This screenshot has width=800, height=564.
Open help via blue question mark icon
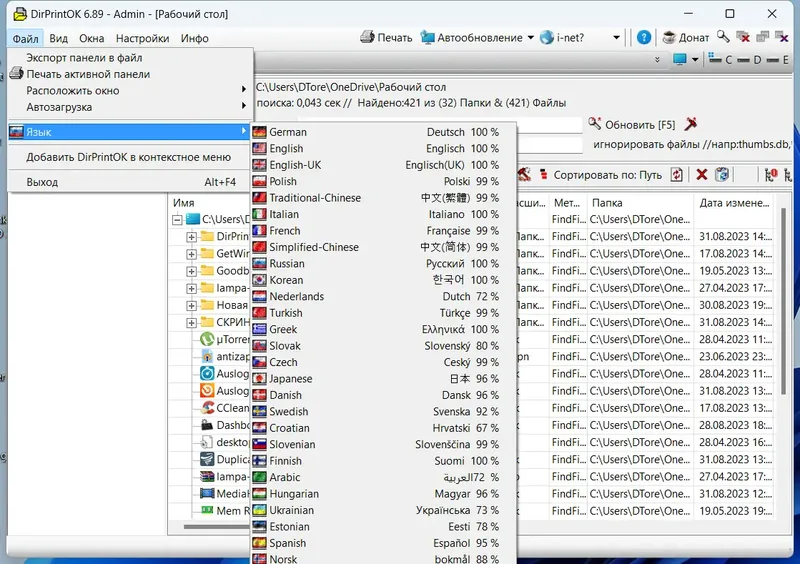click(x=644, y=37)
